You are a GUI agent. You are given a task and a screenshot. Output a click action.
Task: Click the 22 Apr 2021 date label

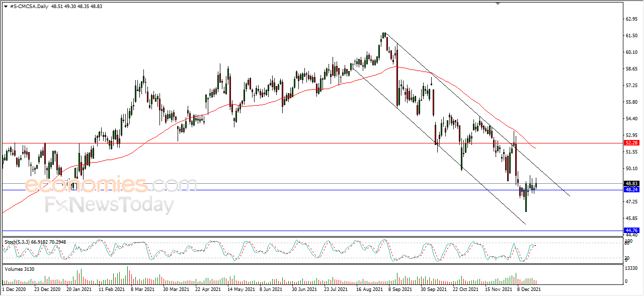click(208, 290)
